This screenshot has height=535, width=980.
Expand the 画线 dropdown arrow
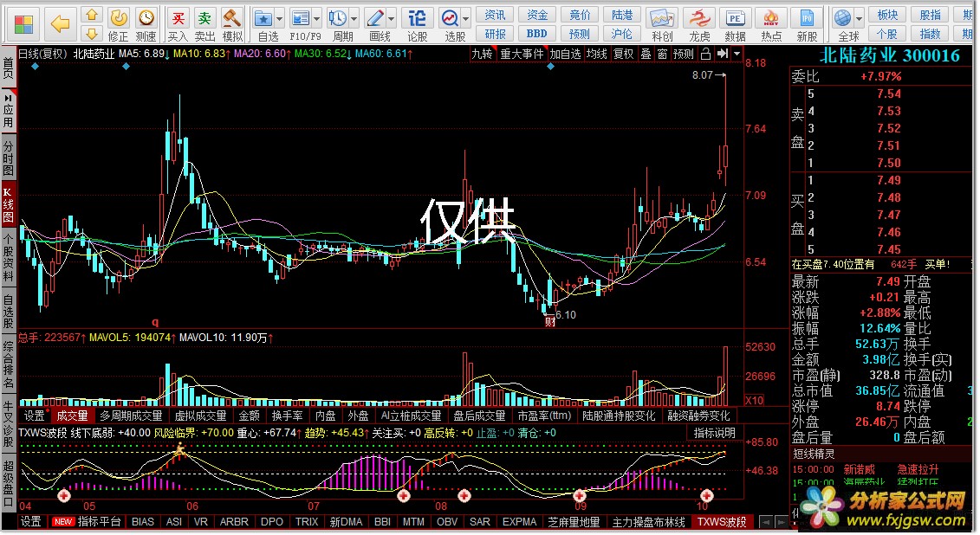tap(392, 19)
